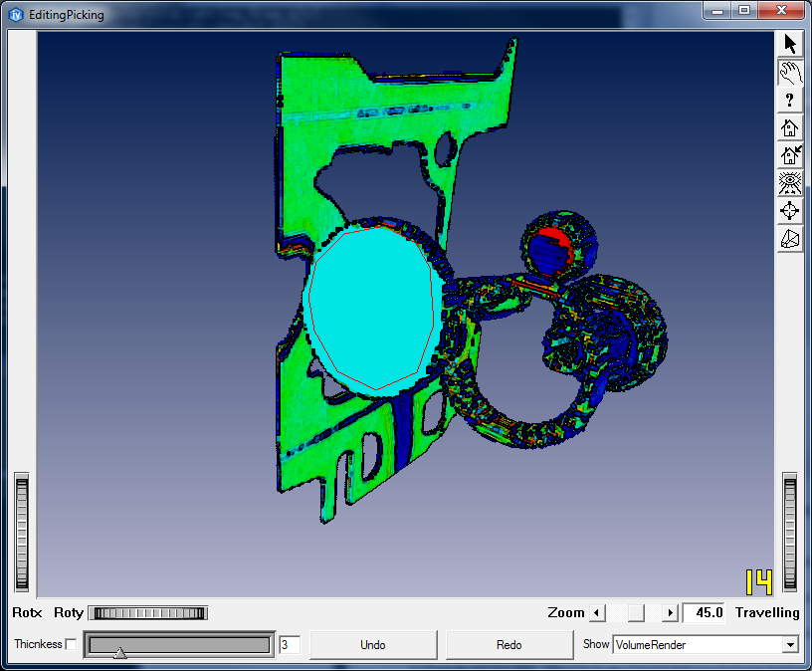Click the question mark help icon

pos(790,100)
